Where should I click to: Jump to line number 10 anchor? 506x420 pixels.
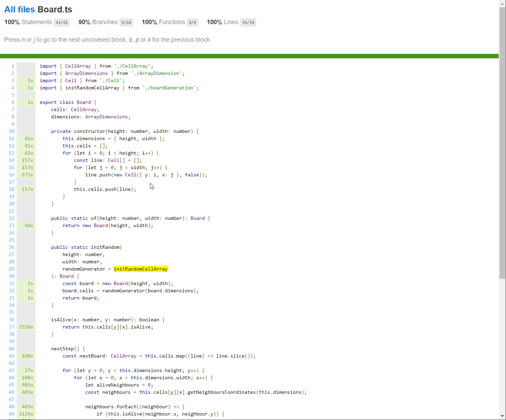tap(11, 131)
